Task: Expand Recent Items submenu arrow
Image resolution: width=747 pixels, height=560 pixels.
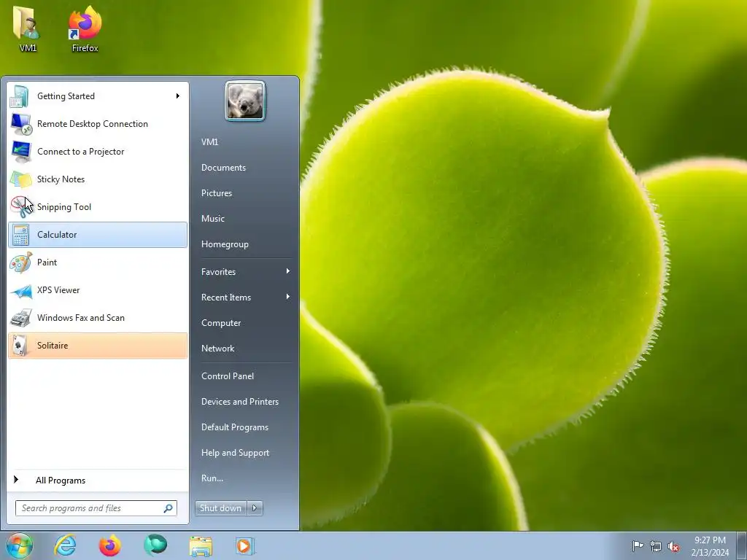Action: (x=287, y=297)
